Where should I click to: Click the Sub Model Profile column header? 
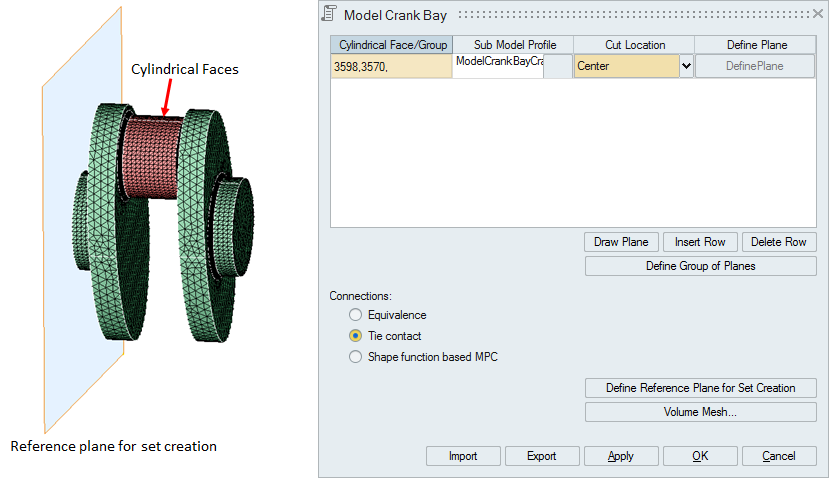[513, 45]
